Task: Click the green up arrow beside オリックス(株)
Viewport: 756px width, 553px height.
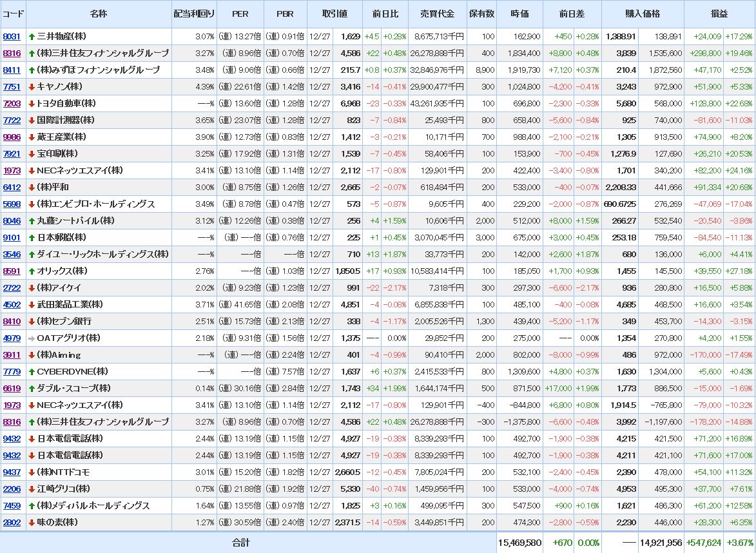Action: [x=32, y=271]
